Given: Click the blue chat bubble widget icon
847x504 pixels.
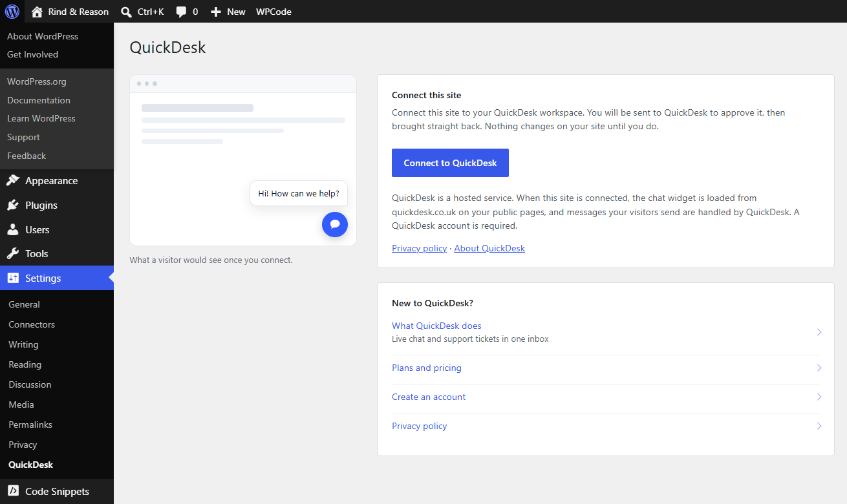Looking at the screenshot, I should tap(335, 224).
